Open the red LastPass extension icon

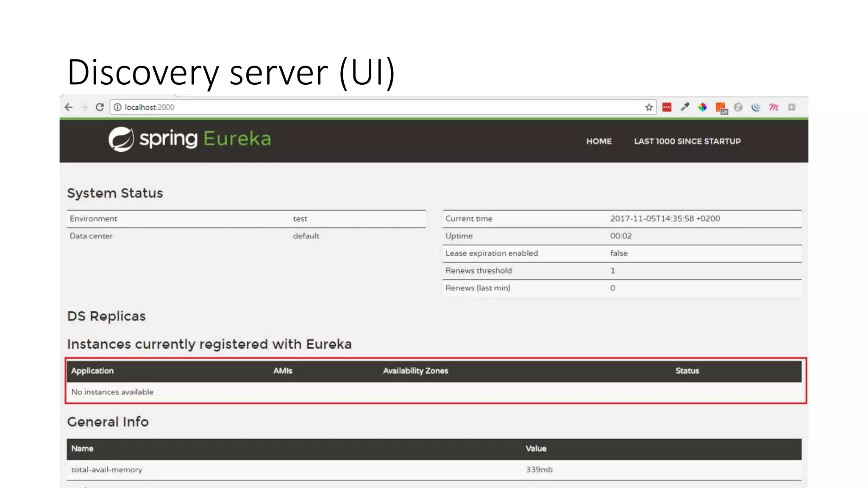point(667,107)
